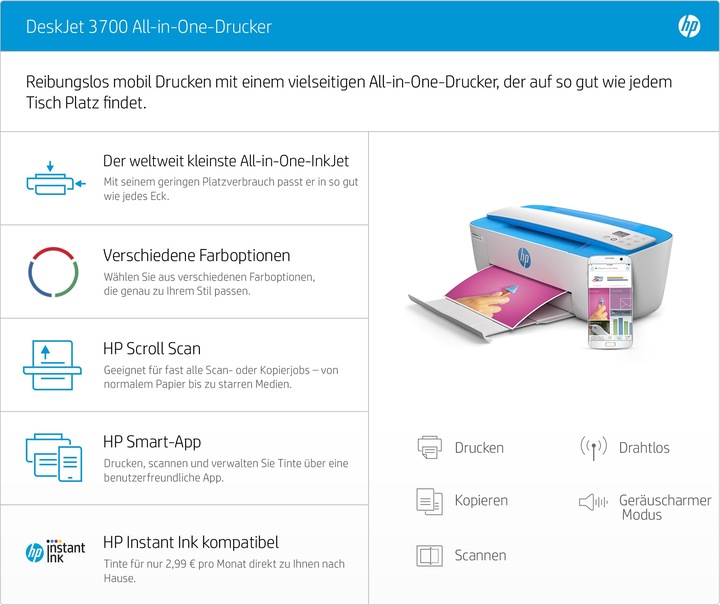Click the 'Geräuscharmer Modus' label
The width and height of the screenshot is (720, 605).
[x=665, y=507]
